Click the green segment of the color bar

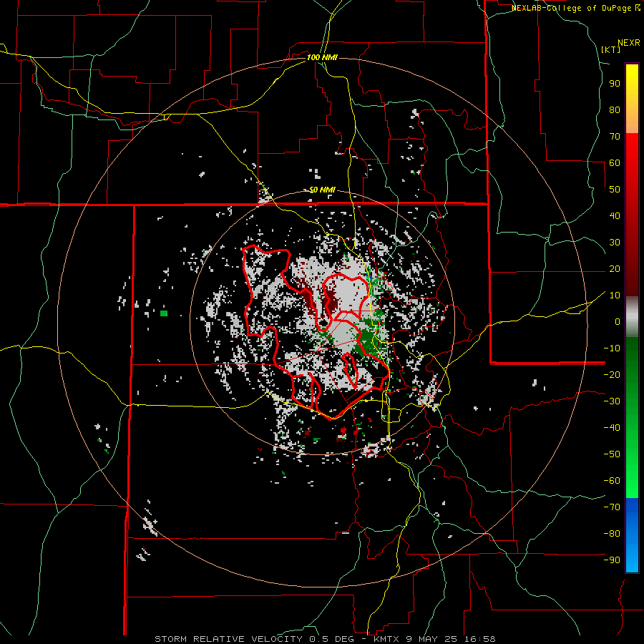tap(632, 417)
